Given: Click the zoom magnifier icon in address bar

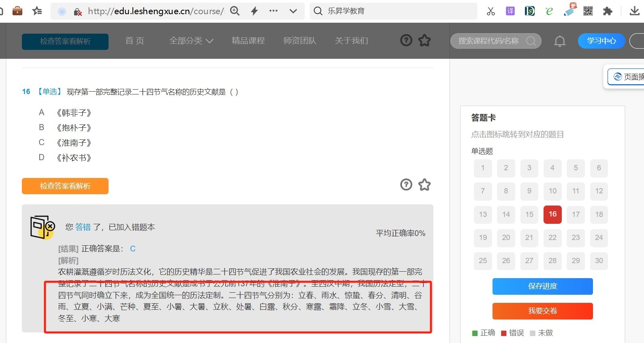Looking at the screenshot, I should (235, 11).
